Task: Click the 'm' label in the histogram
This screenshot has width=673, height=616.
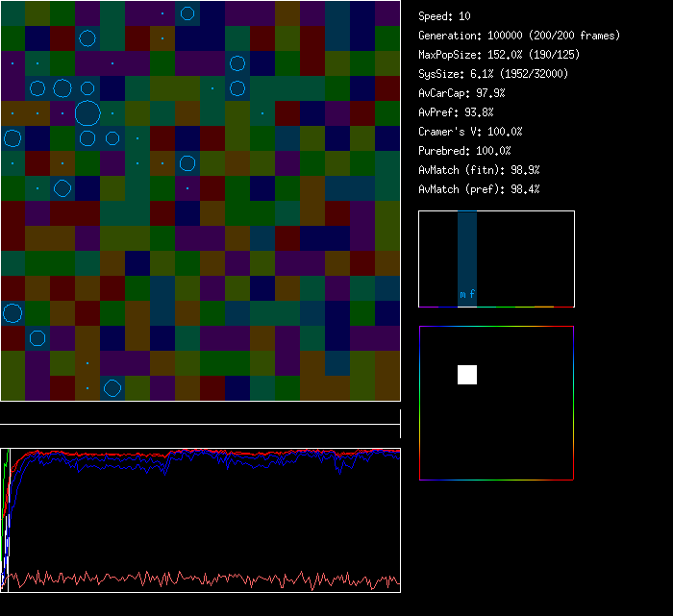Action: (x=462, y=295)
